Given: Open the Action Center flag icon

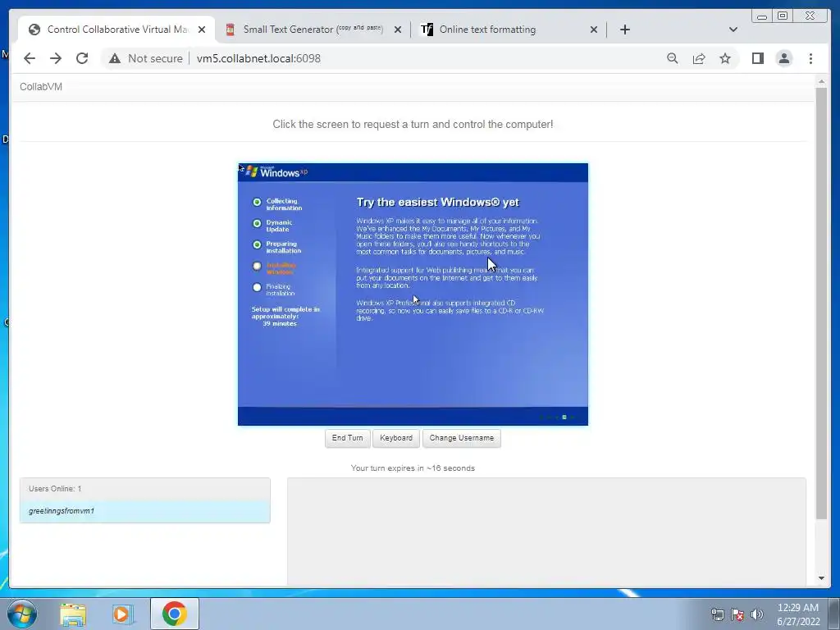Looking at the screenshot, I should point(737,614).
